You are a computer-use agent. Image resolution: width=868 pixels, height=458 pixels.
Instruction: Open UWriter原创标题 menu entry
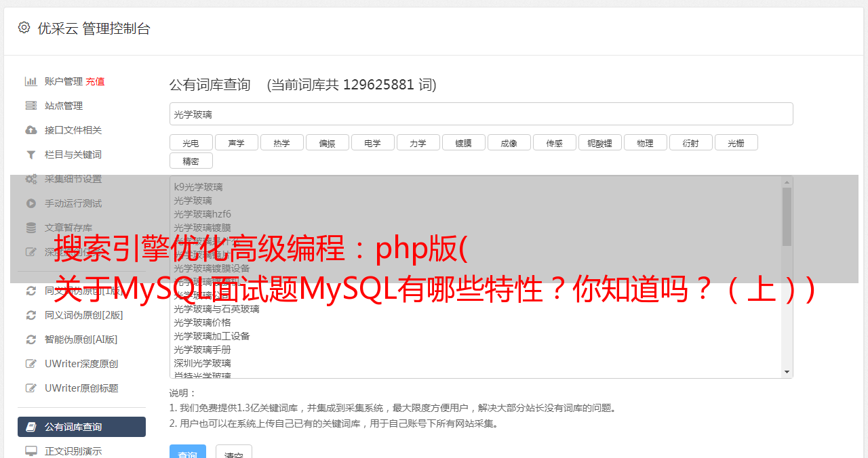[81, 388]
